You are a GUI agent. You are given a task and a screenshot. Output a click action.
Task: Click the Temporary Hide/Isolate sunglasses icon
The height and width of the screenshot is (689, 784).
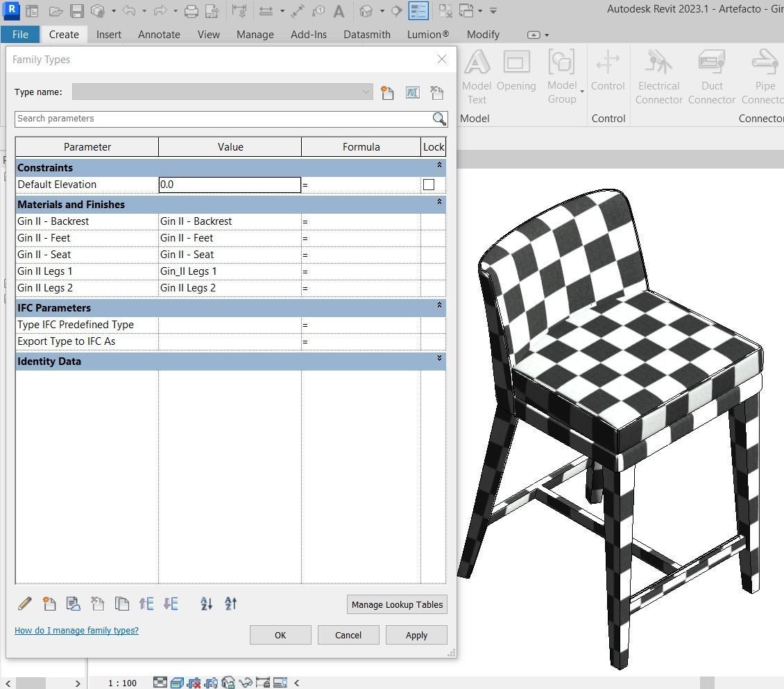click(246, 683)
